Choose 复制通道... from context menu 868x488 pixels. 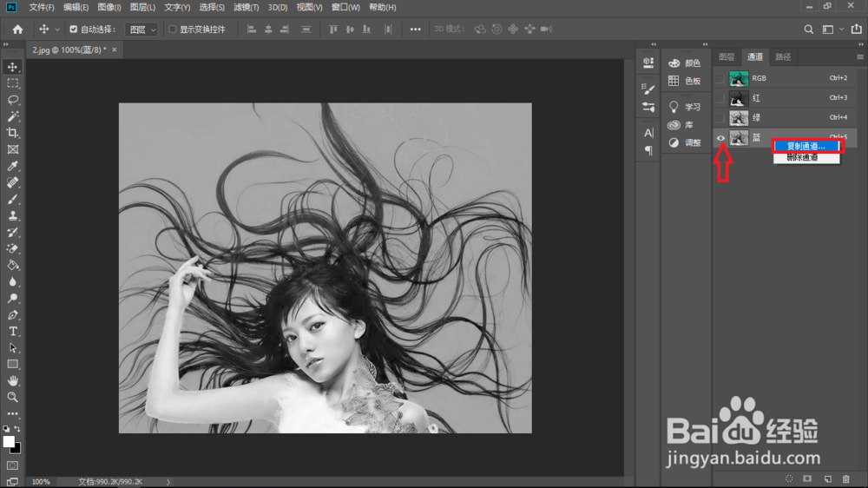pyautogui.click(x=806, y=146)
